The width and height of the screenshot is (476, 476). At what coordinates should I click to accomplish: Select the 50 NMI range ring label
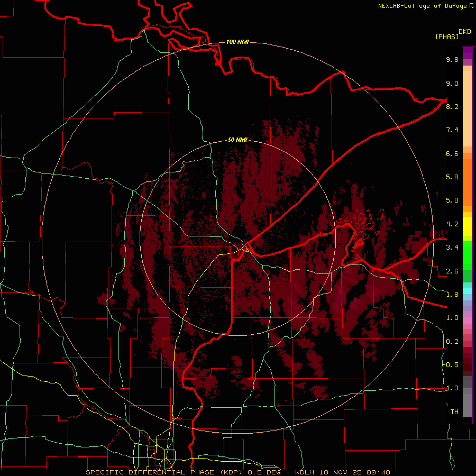click(237, 140)
